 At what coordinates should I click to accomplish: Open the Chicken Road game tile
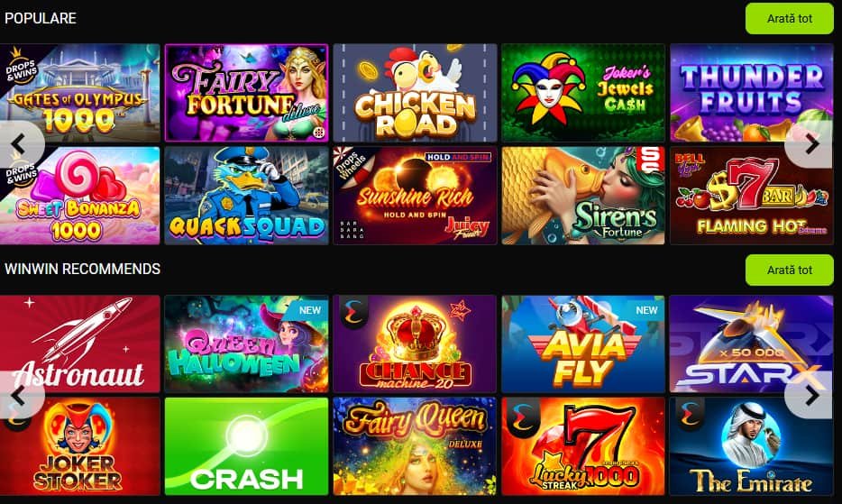pos(415,93)
